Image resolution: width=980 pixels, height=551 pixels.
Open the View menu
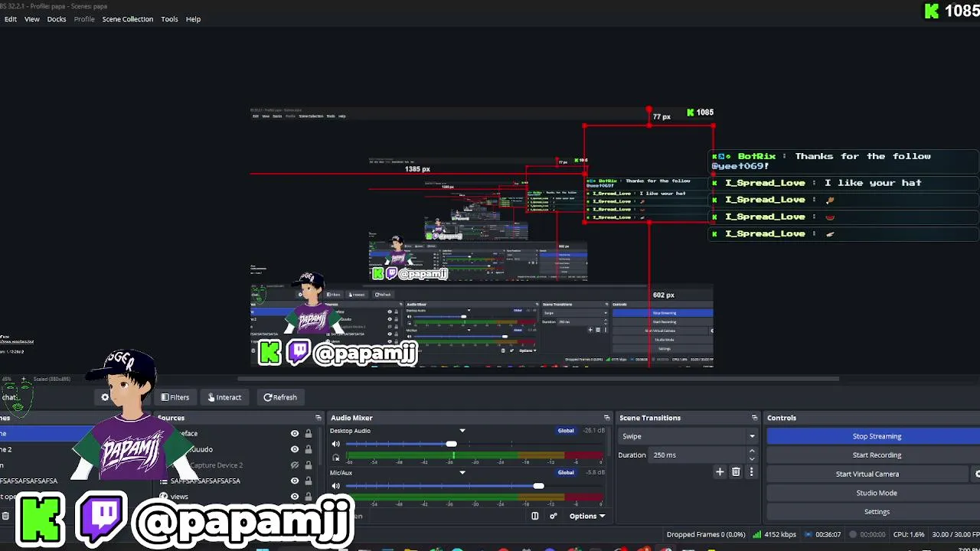tap(32, 19)
